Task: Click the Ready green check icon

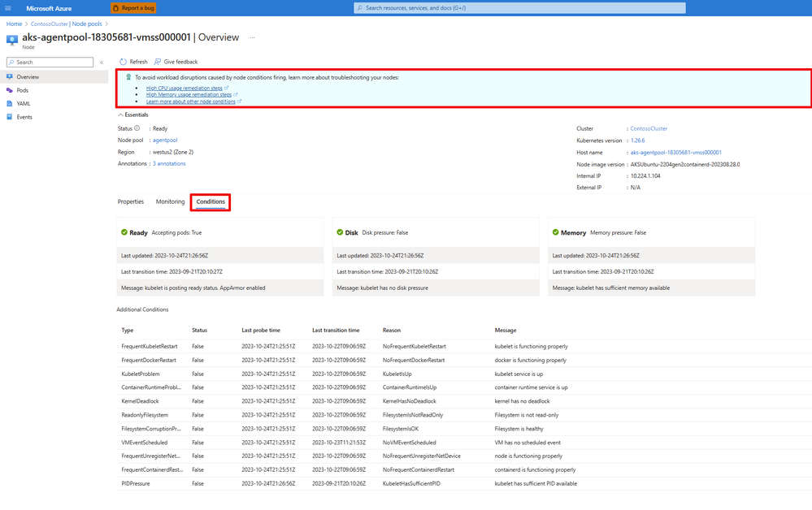Action: pyautogui.click(x=124, y=232)
